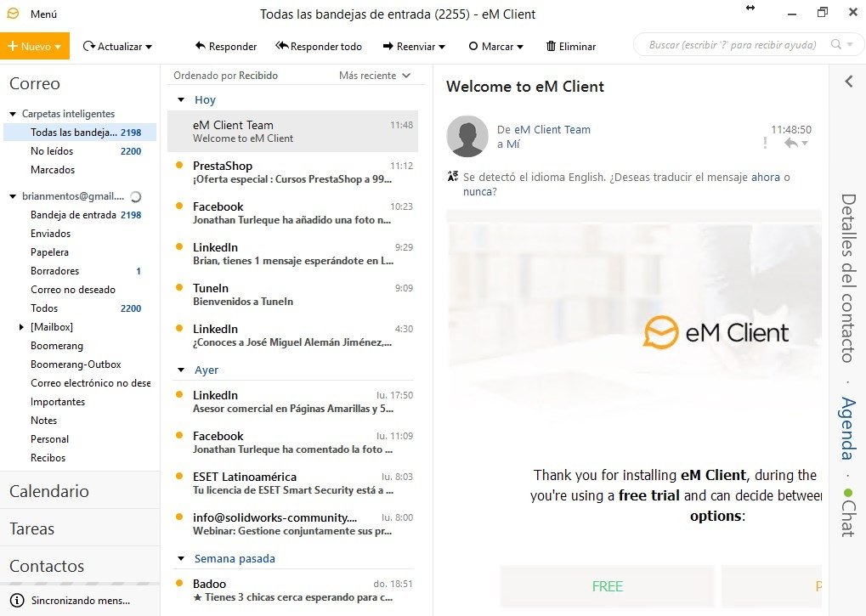Click the sender avatar in message header
This screenshot has height=616, width=866.
(x=467, y=136)
